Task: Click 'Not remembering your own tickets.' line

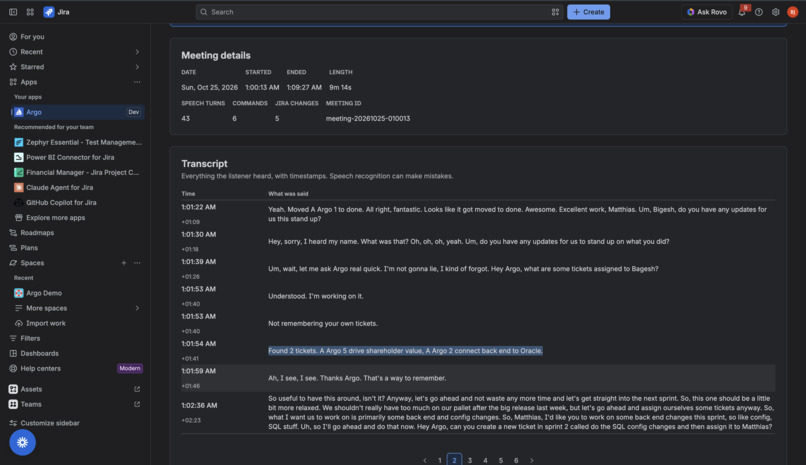Action: pos(323,324)
